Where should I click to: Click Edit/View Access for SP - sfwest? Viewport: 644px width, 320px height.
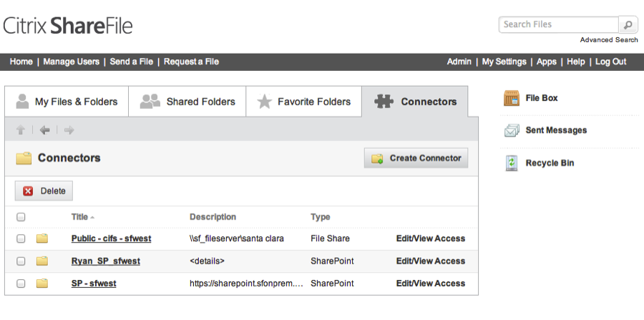(430, 283)
